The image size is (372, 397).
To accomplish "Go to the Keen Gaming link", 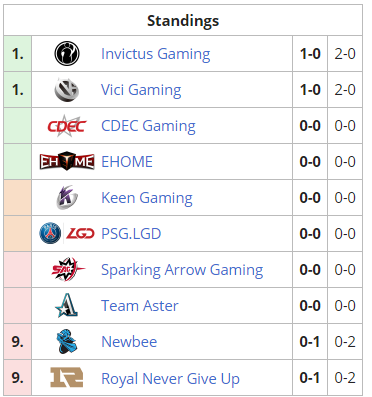I will coord(147,198).
